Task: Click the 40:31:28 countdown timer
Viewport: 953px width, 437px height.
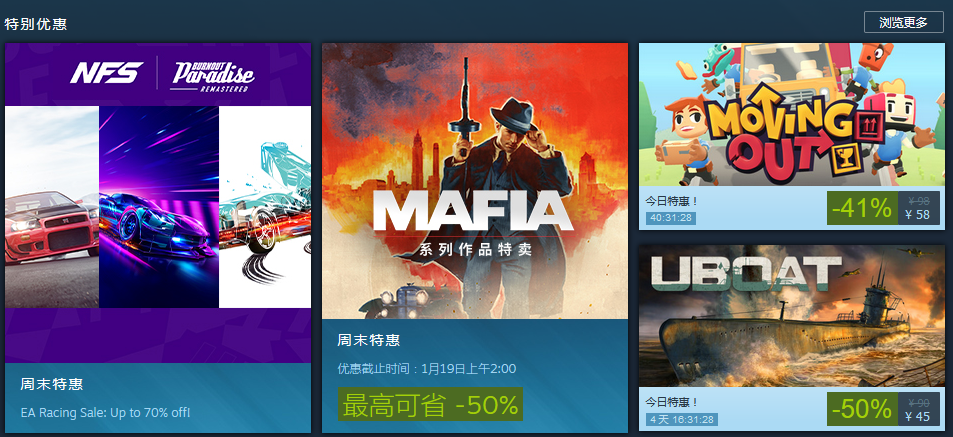Action: pos(670,218)
